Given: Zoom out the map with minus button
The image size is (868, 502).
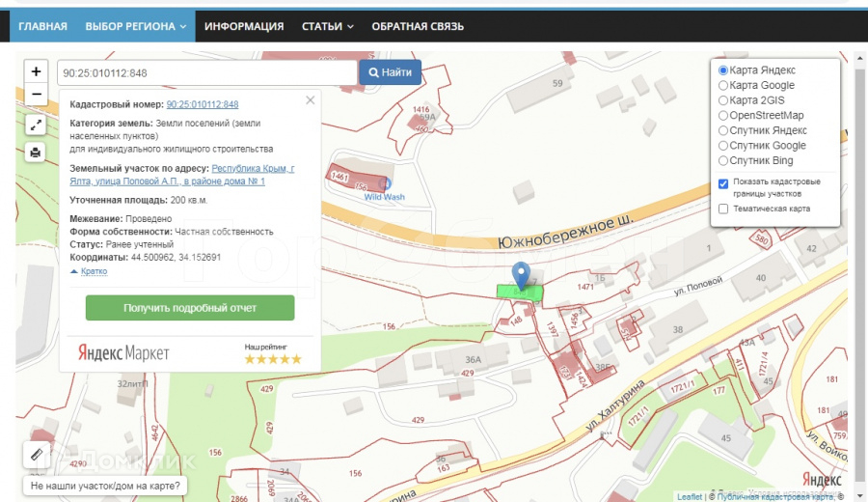Looking at the screenshot, I should tap(36, 95).
